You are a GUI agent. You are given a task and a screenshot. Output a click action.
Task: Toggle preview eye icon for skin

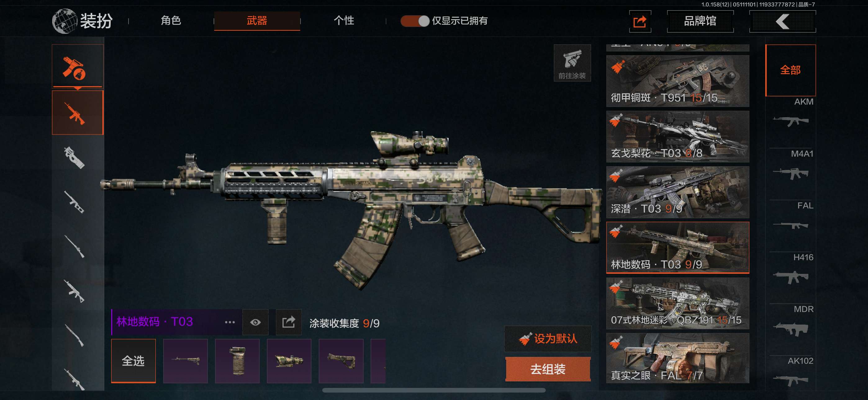click(255, 322)
